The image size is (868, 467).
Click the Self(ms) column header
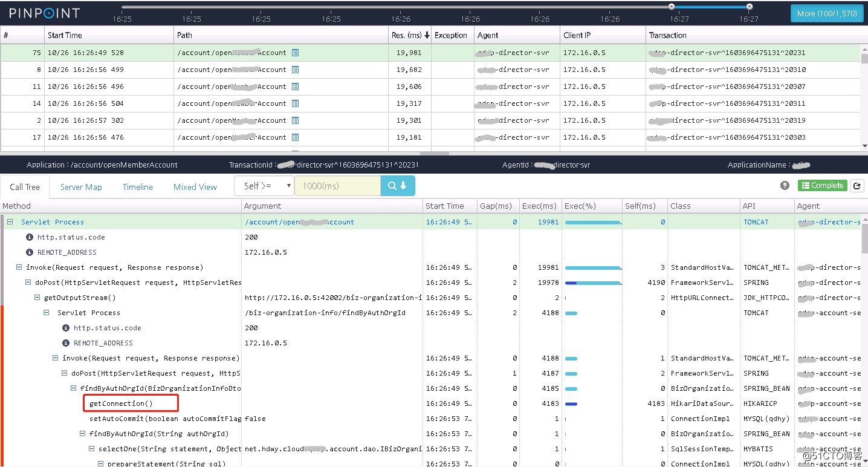tap(645, 206)
